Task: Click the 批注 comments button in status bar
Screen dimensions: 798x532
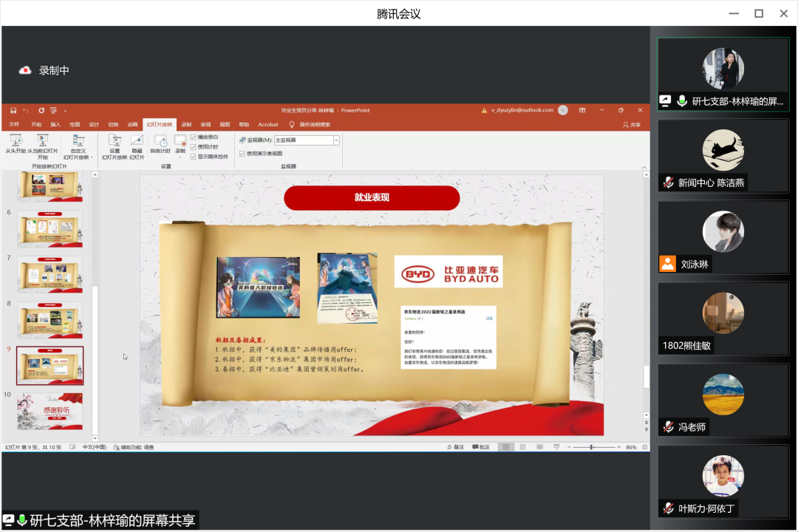Action: (x=481, y=448)
